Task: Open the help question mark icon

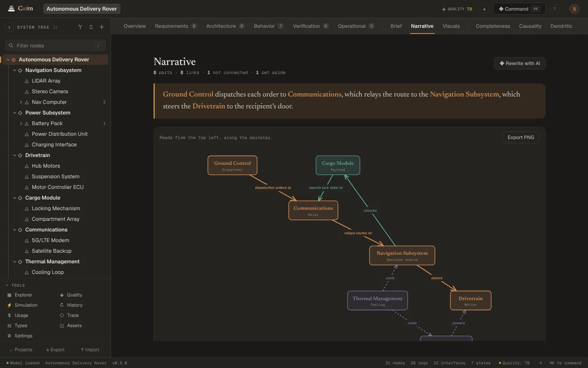Action: coord(555,9)
